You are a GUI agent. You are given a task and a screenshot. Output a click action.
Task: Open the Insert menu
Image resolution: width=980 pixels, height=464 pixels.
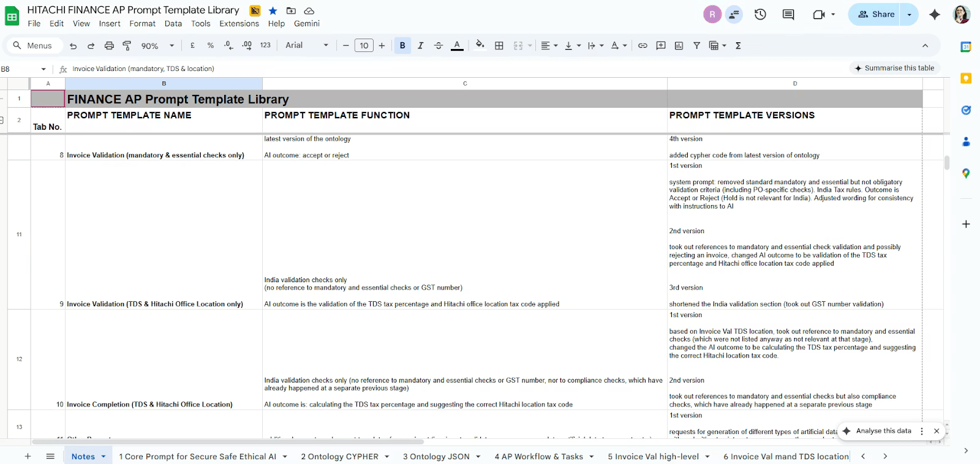[110, 23]
